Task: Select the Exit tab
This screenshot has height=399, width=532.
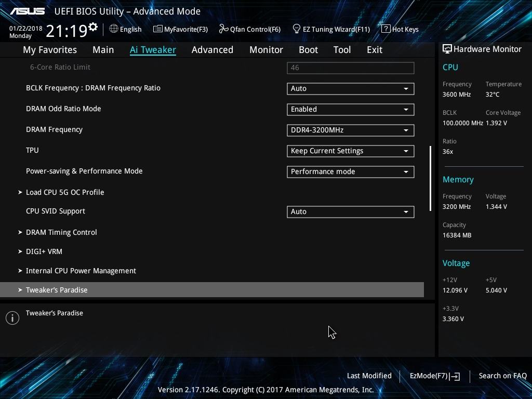Action: (x=375, y=50)
